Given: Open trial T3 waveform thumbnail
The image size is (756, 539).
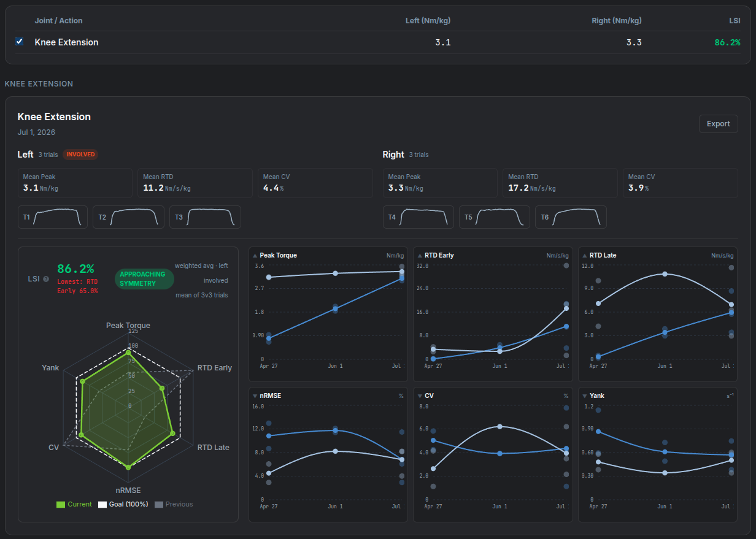Looking at the screenshot, I should pos(205,217).
